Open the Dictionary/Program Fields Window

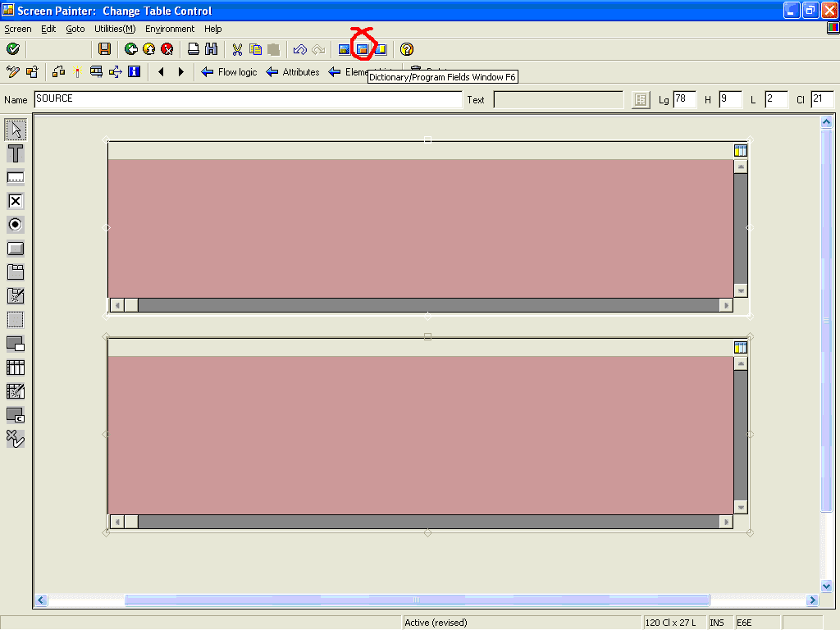(361, 49)
